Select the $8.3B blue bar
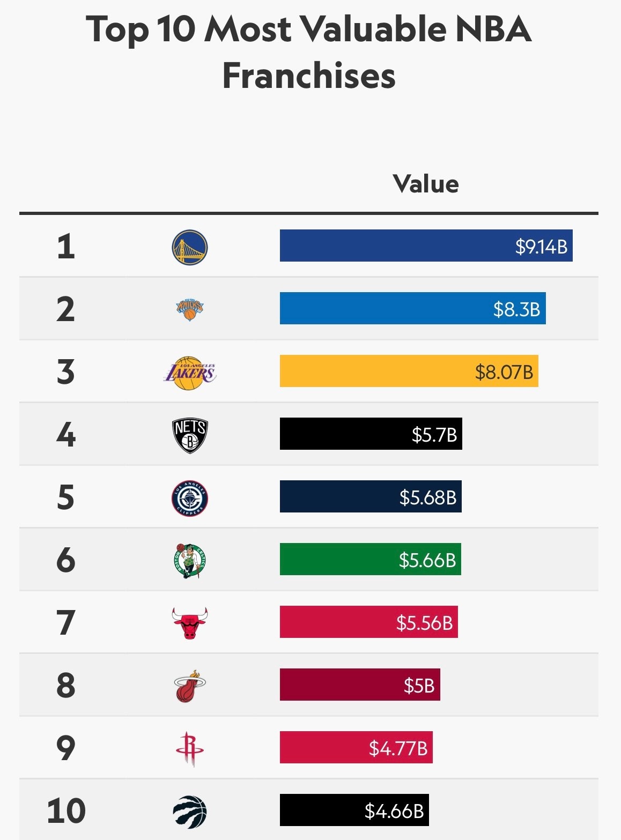621x840 pixels. (x=413, y=308)
